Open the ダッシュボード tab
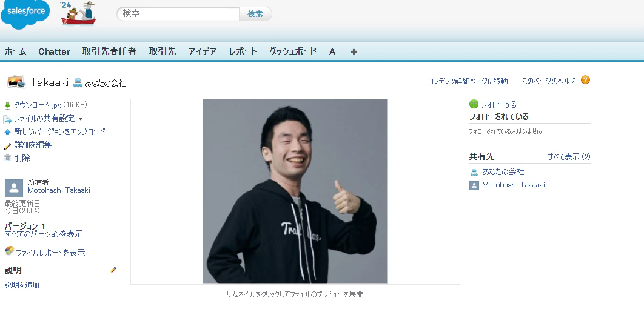 [x=293, y=51]
